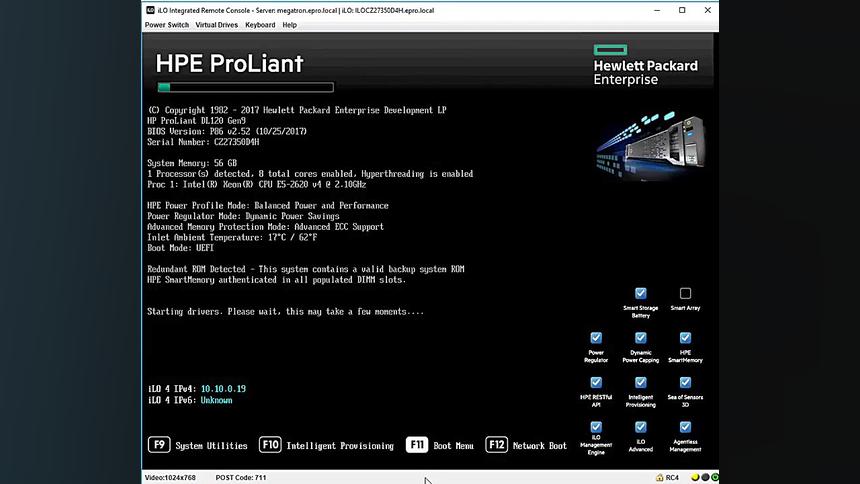Screen dimensions: 860x484
Task: Click the iLO Management Engine checkbox
Action: (x=596, y=426)
